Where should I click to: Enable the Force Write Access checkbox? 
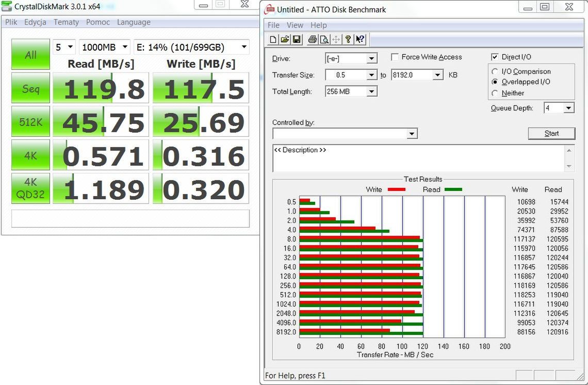point(395,57)
